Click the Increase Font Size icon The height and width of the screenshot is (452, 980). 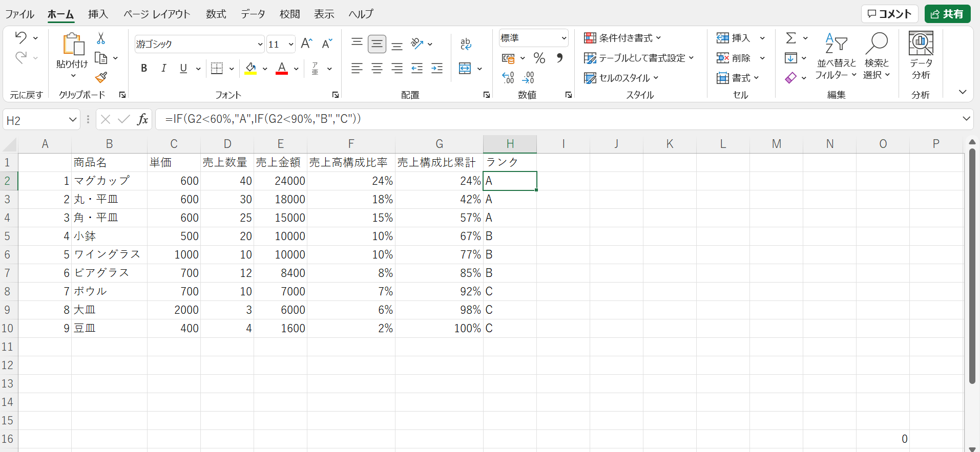click(306, 44)
